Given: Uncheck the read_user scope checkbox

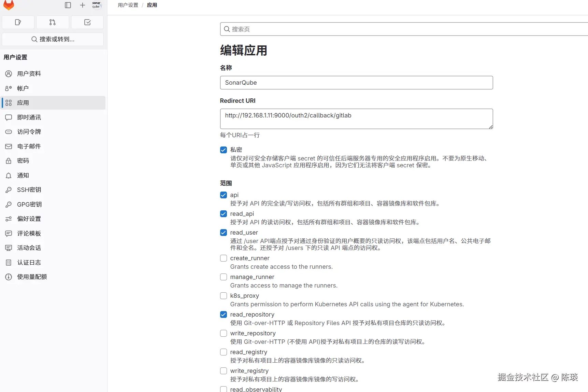Looking at the screenshot, I should 224,233.
